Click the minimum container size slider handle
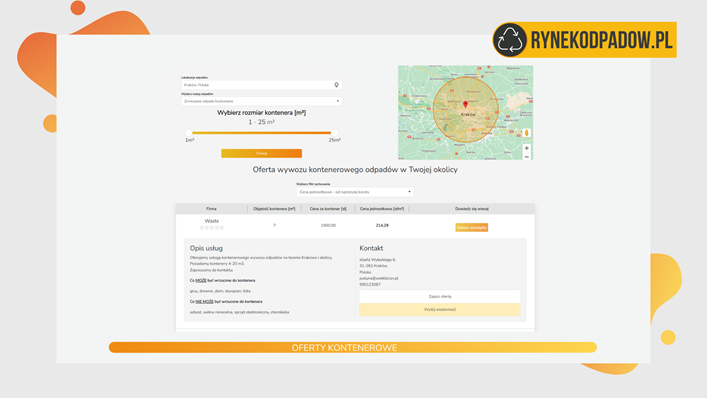This screenshot has width=707, height=398. coord(189,133)
